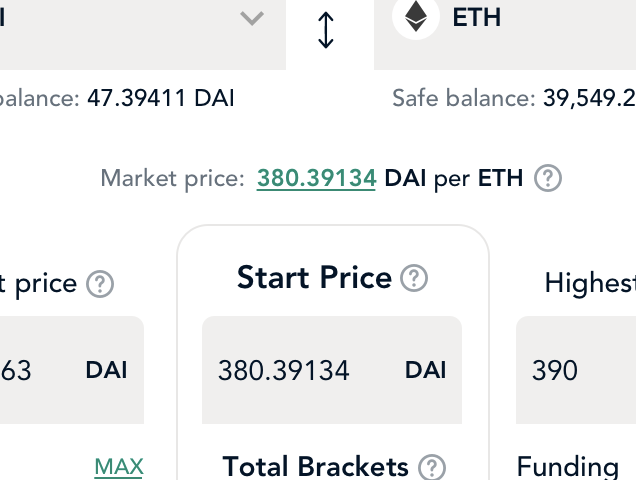Swap tokens with the up-down arrow icon
Image resolution: width=636 pixels, height=480 pixels.
[x=326, y=30]
